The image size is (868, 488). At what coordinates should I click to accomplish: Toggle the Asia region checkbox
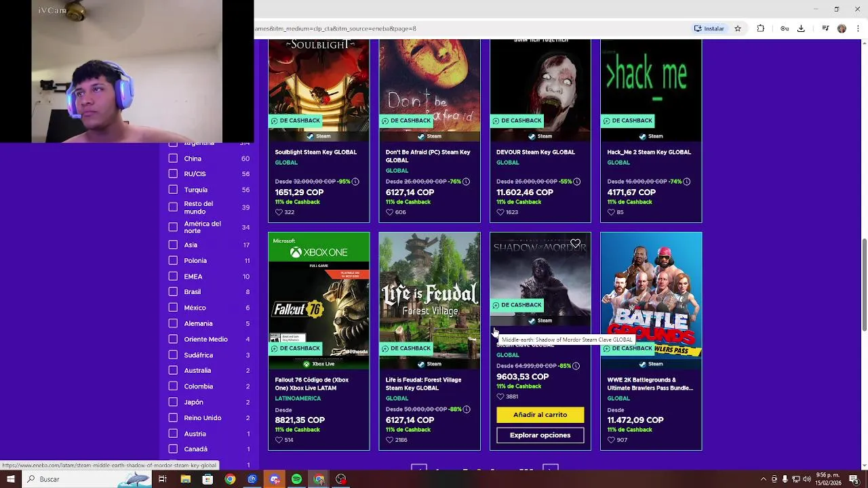click(x=173, y=245)
